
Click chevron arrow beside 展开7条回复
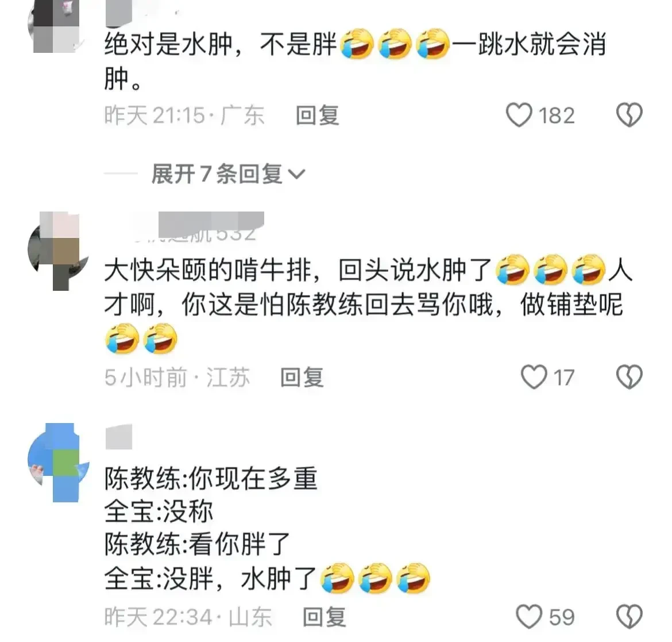point(296,174)
